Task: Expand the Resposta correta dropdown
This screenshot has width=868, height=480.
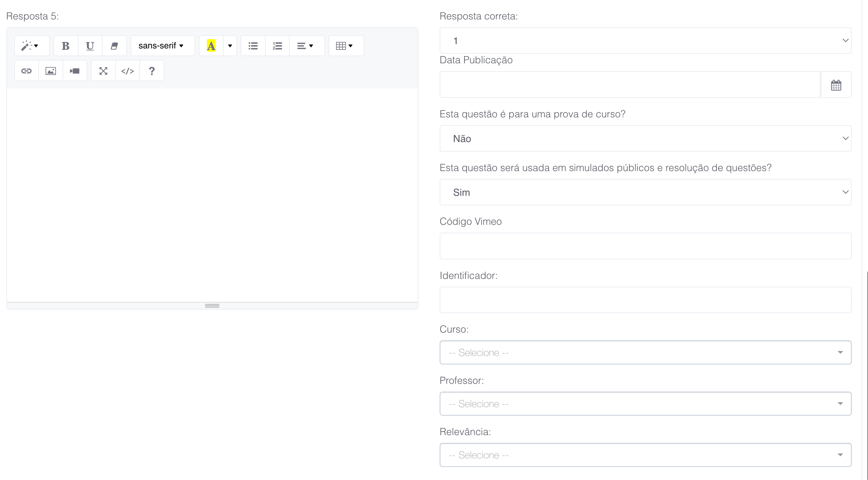Action: 645,41
